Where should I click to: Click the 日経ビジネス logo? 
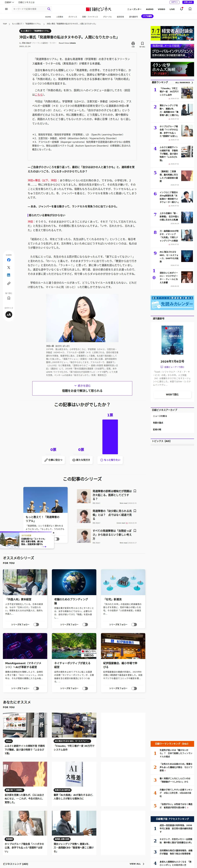click(99, 9)
